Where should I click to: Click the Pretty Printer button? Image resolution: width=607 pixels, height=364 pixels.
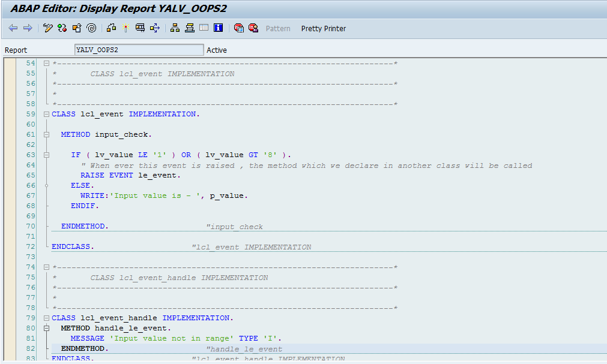coord(323,28)
